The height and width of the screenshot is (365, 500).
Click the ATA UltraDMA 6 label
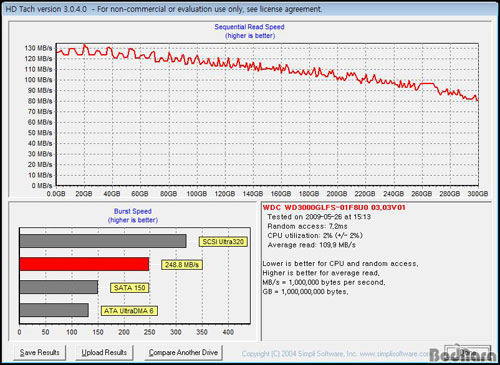[129, 311]
